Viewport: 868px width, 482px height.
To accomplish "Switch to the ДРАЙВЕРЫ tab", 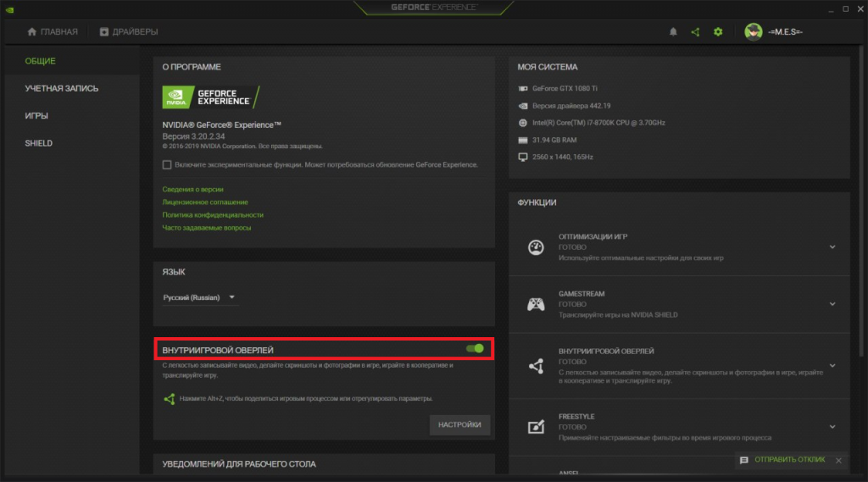I will click(x=129, y=32).
